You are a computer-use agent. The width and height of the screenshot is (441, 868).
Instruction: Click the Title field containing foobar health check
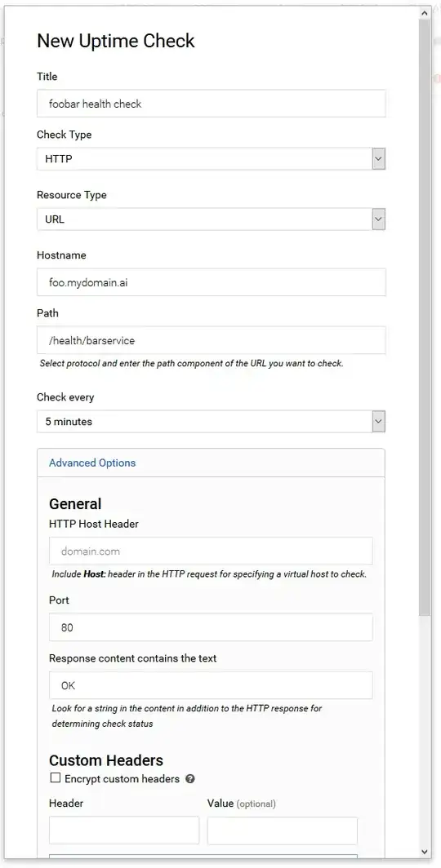(x=211, y=104)
